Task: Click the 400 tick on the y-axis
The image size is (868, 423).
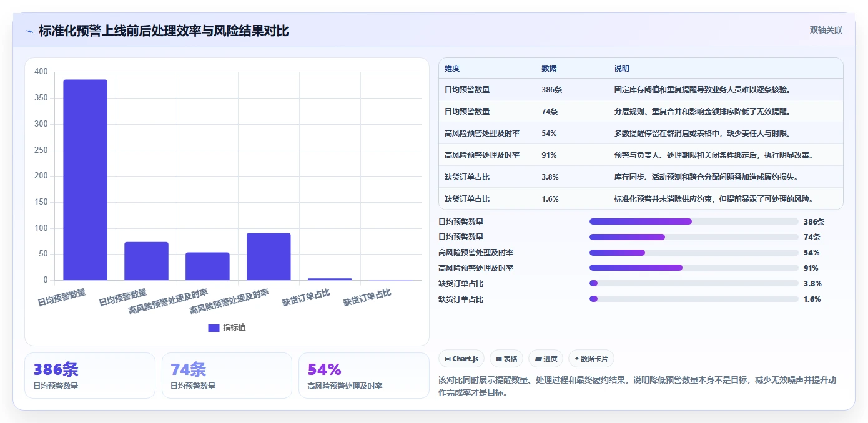Action: 41,72
